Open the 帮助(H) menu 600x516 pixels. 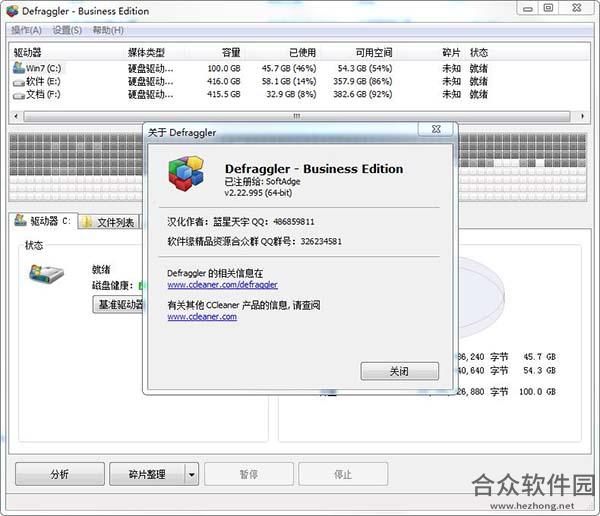pos(108,30)
